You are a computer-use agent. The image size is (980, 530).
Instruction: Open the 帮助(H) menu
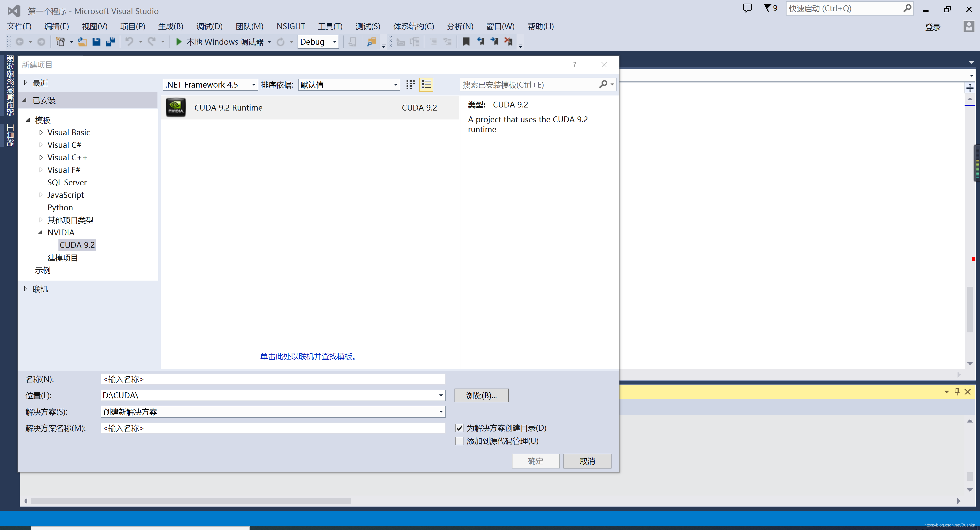click(540, 26)
